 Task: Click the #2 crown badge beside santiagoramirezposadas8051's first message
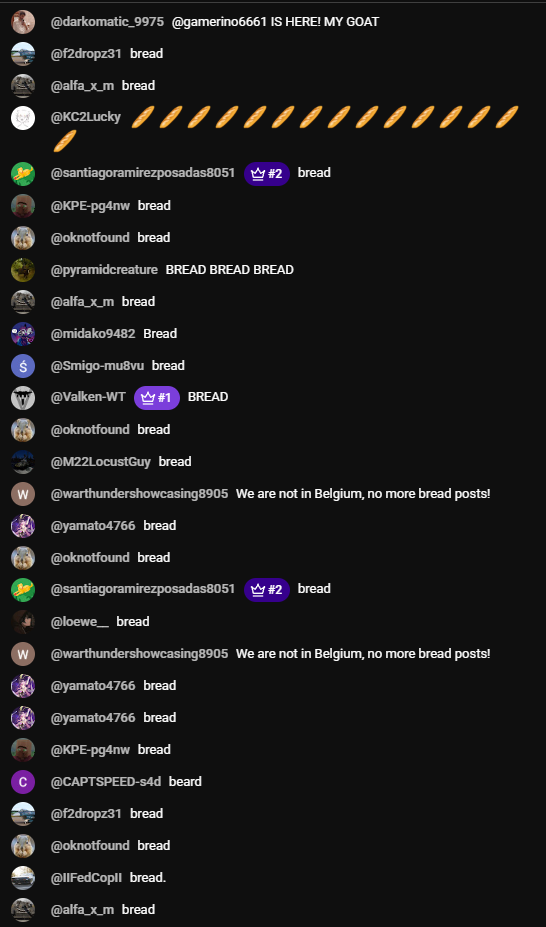click(266, 174)
